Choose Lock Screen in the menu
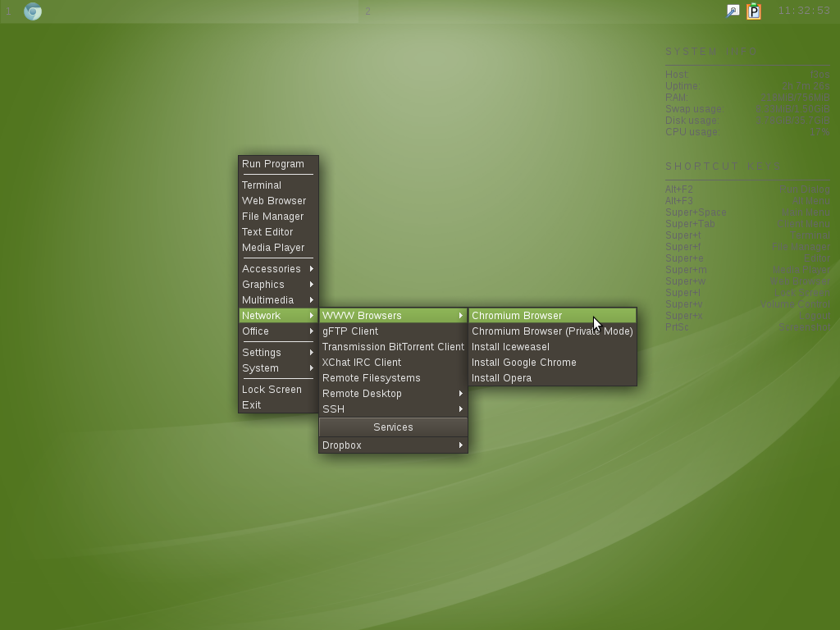Screen dimensions: 840x630 pos(278,389)
